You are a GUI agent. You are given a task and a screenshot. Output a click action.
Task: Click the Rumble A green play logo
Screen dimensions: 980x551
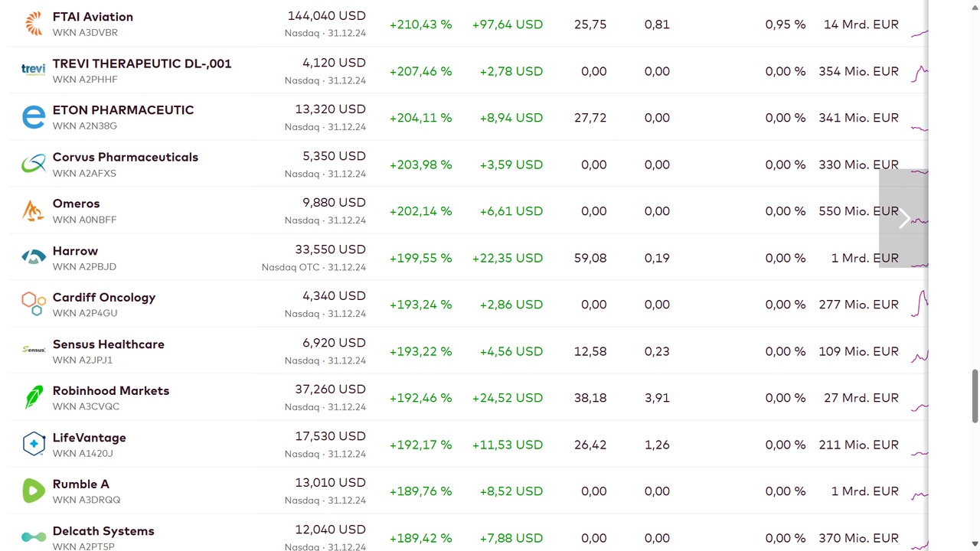point(34,491)
